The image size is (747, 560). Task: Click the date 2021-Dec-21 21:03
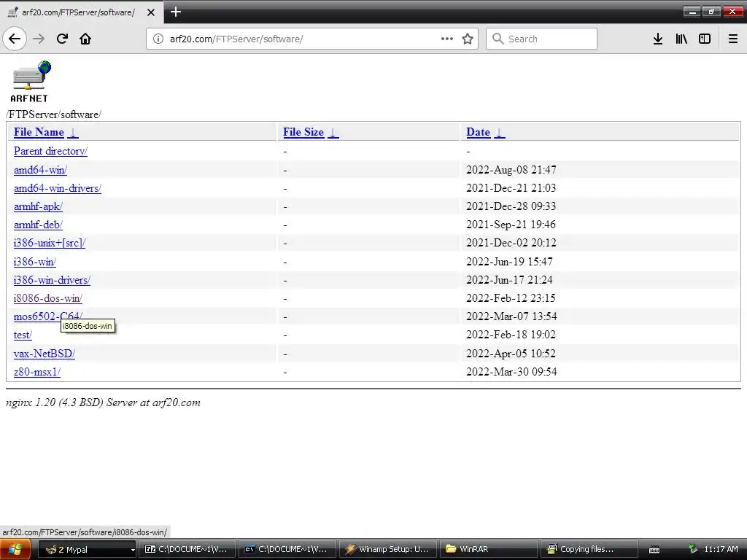[x=511, y=188]
